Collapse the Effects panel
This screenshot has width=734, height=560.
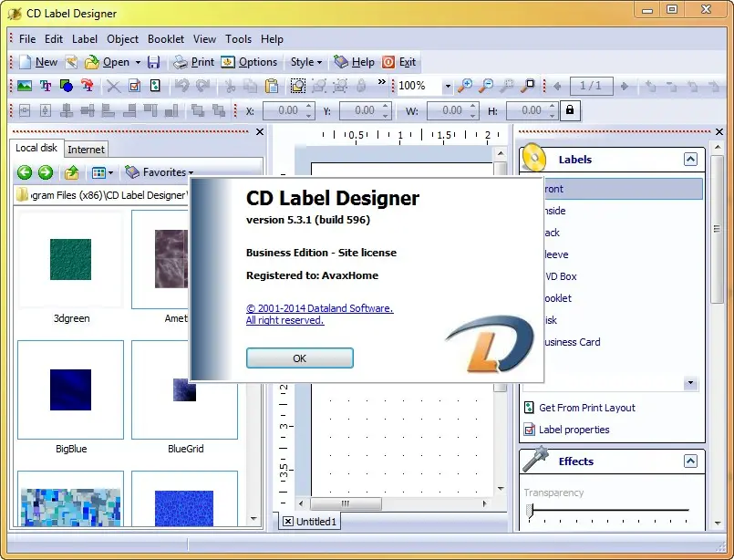point(690,461)
